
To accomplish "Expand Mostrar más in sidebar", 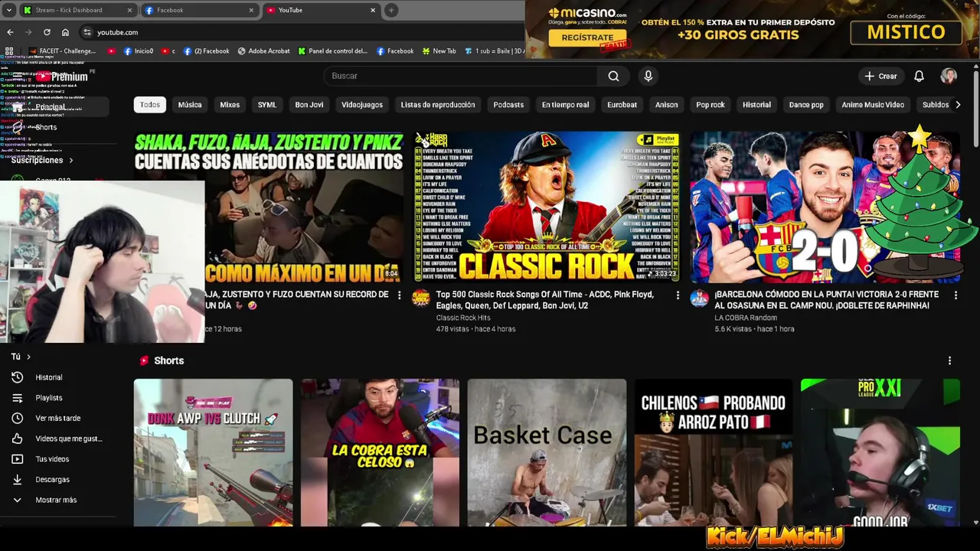I will (55, 500).
